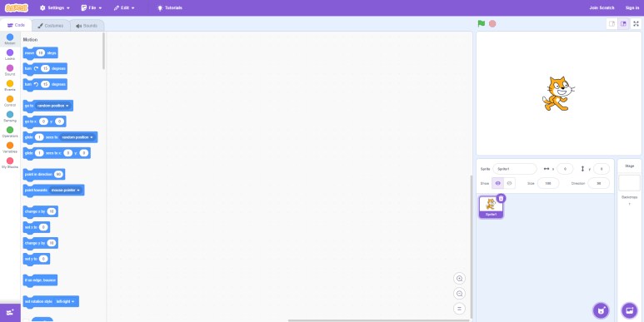Hide the sprite using crossed-eye icon
Screen dimensions: 644x322
pyautogui.click(x=509, y=183)
